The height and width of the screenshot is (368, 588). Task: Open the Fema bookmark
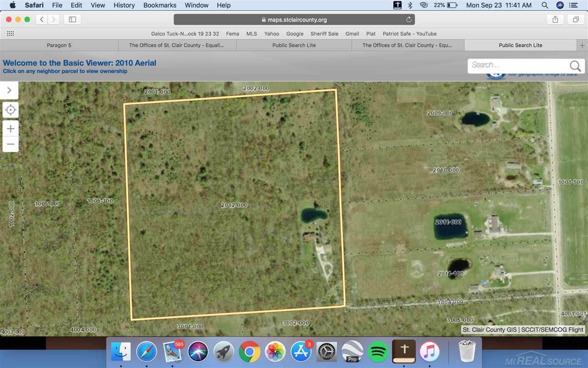pyautogui.click(x=232, y=34)
